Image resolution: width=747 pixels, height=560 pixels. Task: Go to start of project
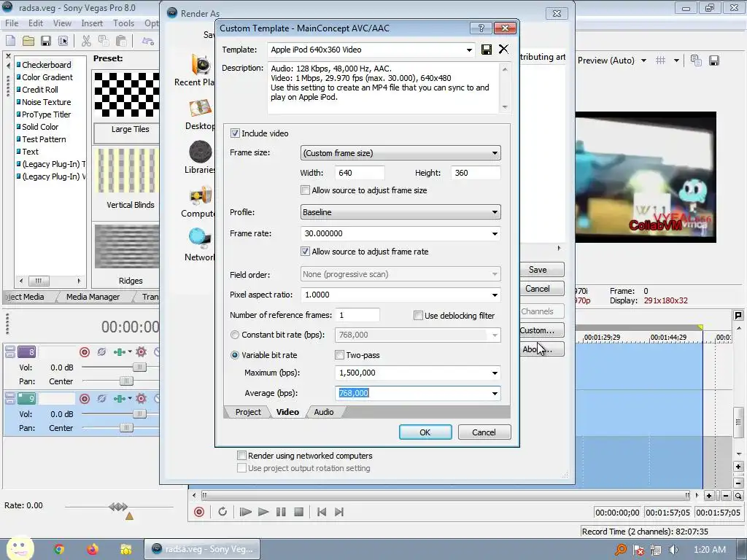[322, 512]
